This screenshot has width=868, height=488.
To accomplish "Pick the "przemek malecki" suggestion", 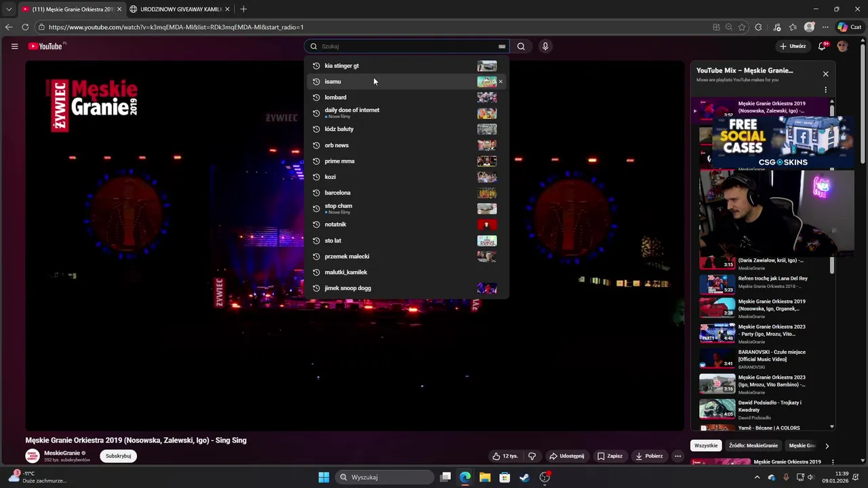I will 407,256.
